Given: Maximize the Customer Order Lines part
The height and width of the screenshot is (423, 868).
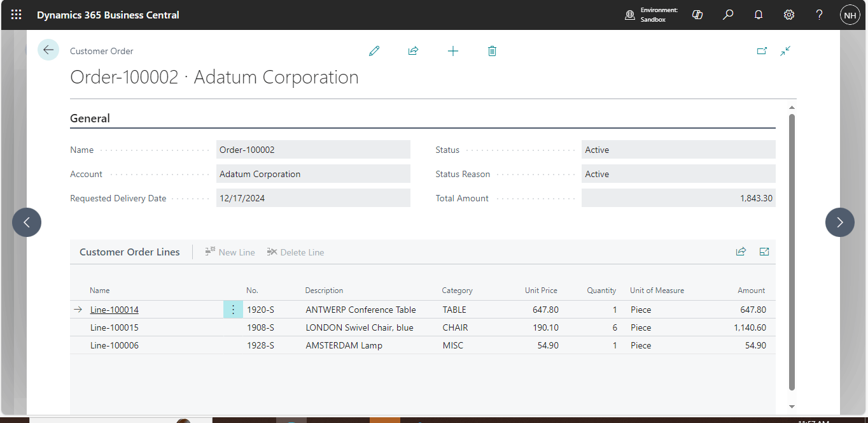Looking at the screenshot, I should (764, 252).
